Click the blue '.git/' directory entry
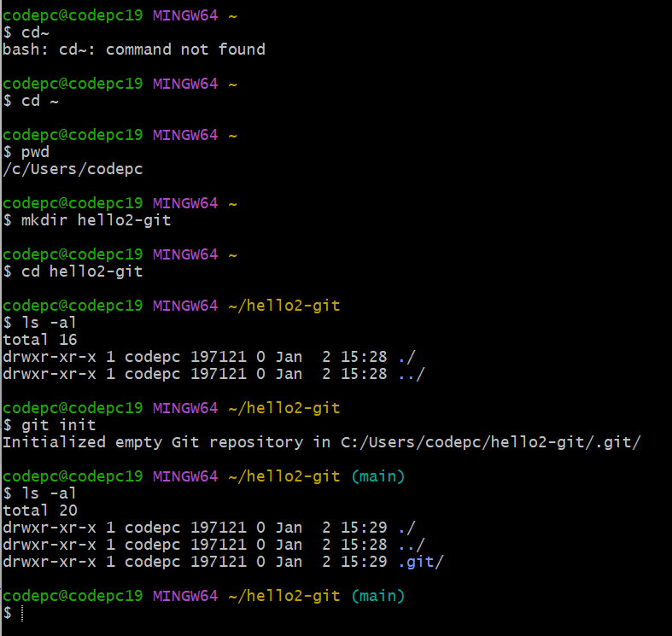This screenshot has height=636, width=672. (421, 562)
